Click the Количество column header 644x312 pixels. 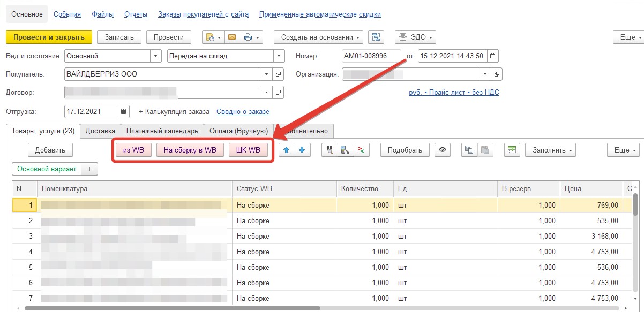(x=364, y=188)
